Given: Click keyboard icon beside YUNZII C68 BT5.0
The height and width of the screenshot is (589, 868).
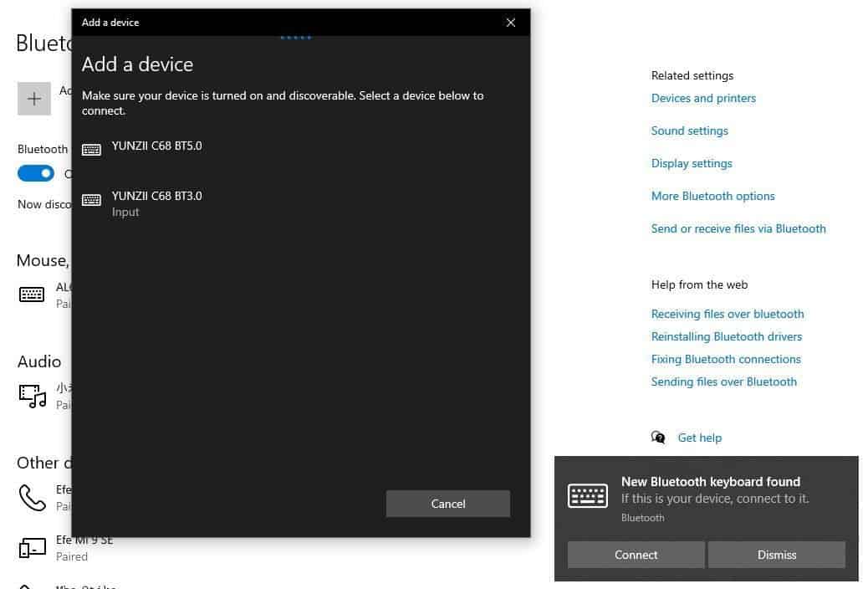Looking at the screenshot, I should tap(91, 150).
